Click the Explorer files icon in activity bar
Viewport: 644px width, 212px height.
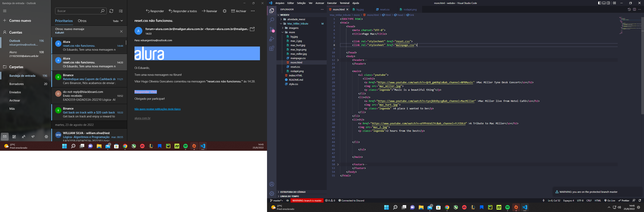tap(272, 10)
